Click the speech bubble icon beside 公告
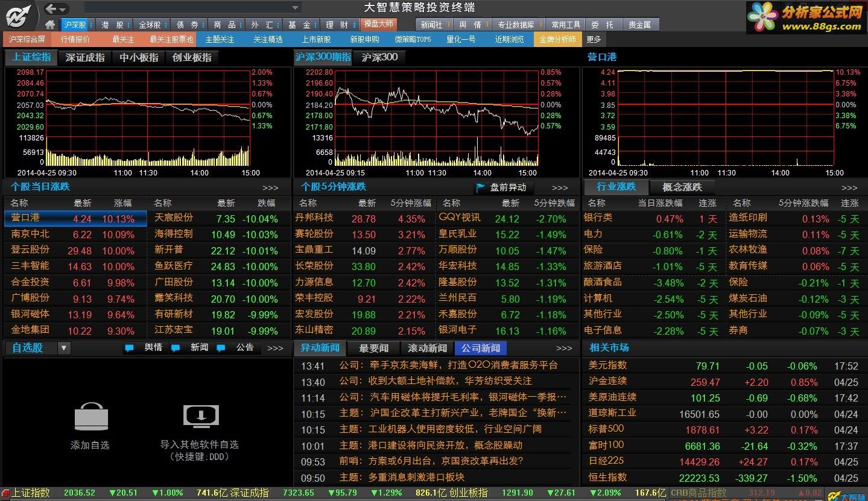Screen dimensions: 868x501 point(221,348)
